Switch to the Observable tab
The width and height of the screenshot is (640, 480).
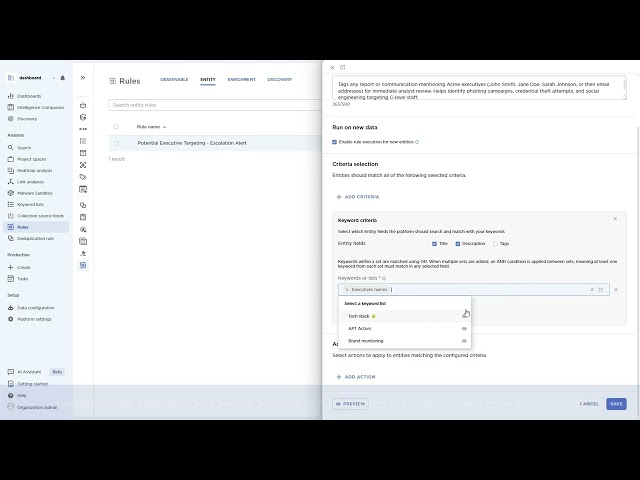click(174, 79)
